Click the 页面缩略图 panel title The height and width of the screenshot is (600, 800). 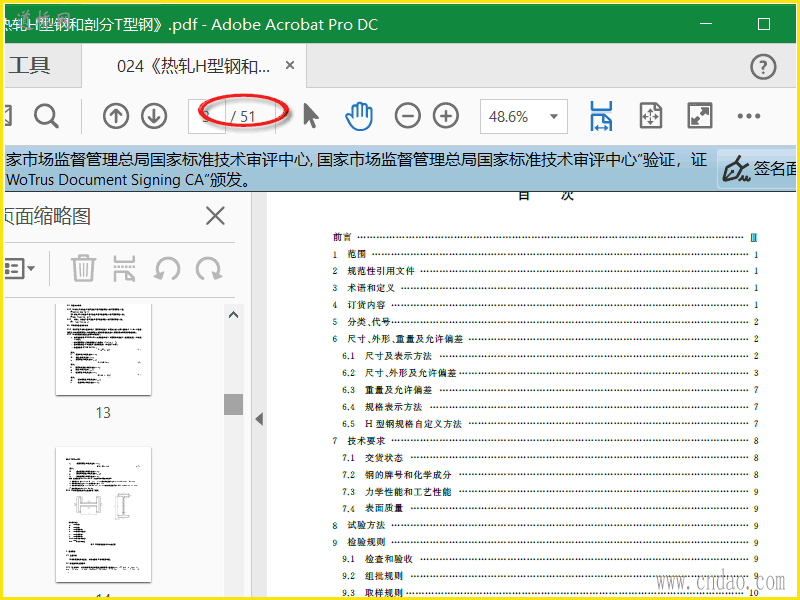tap(47, 216)
